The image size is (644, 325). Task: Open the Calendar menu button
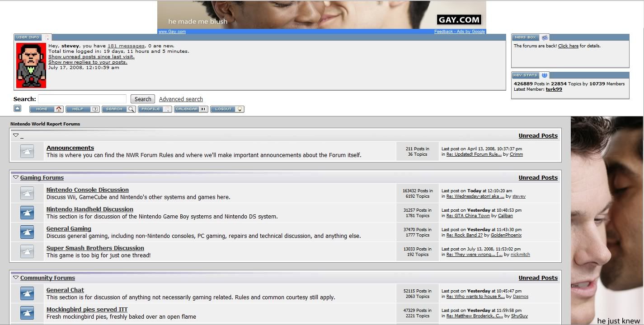point(191,109)
